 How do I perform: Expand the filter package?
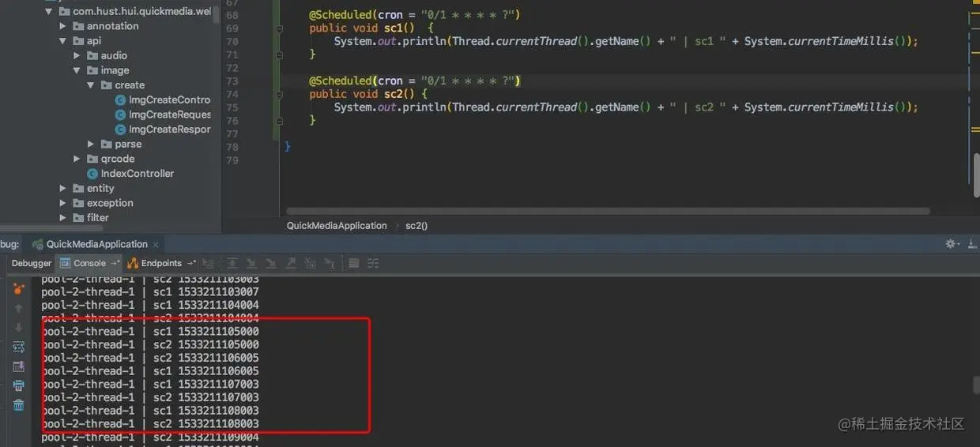coord(63,218)
